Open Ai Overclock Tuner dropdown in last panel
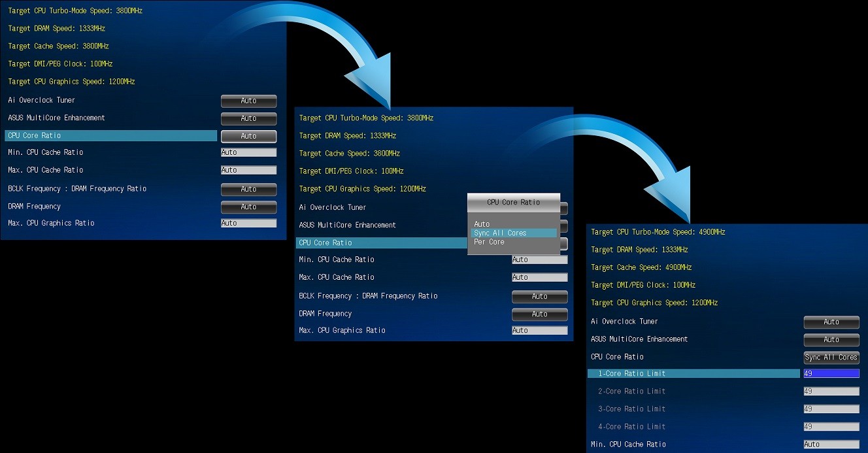The height and width of the screenshot is (453, 868). click(x=831, y=322)
